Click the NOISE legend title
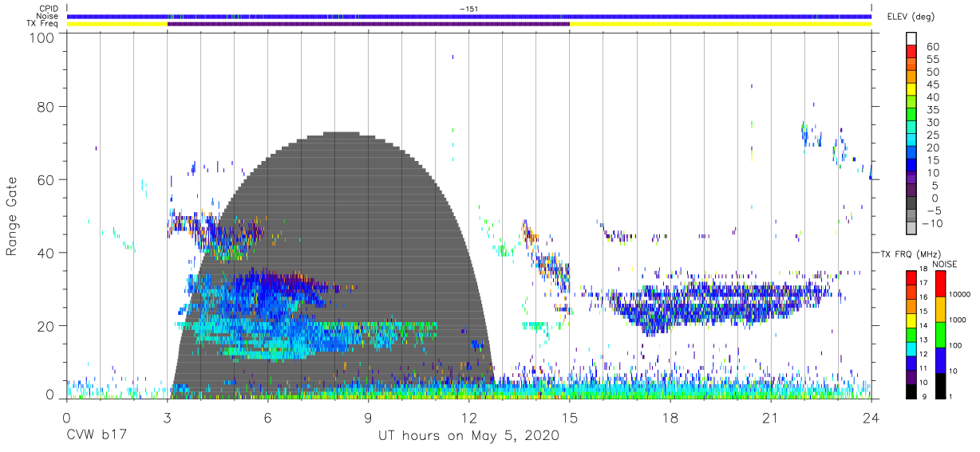980x452 pixels. tap(943, 263)
